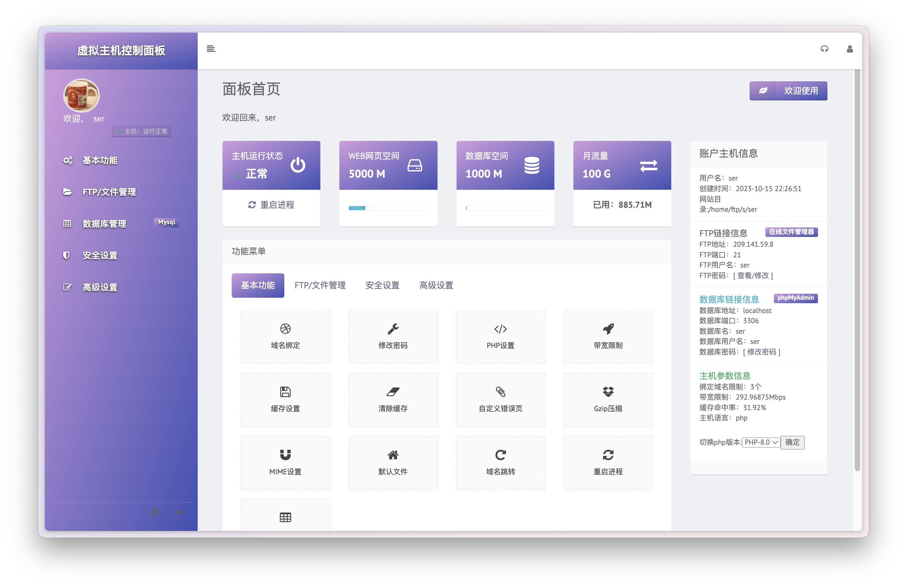Viewport: 907px width, 588px height.
Task: Click WEB网页空间 usage progress bar
Action: point(388,208)
